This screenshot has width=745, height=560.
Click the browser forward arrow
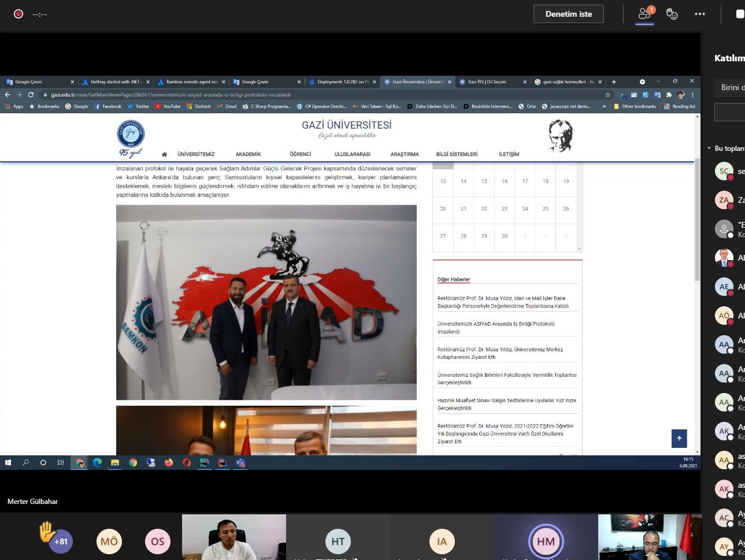point(19,95)
